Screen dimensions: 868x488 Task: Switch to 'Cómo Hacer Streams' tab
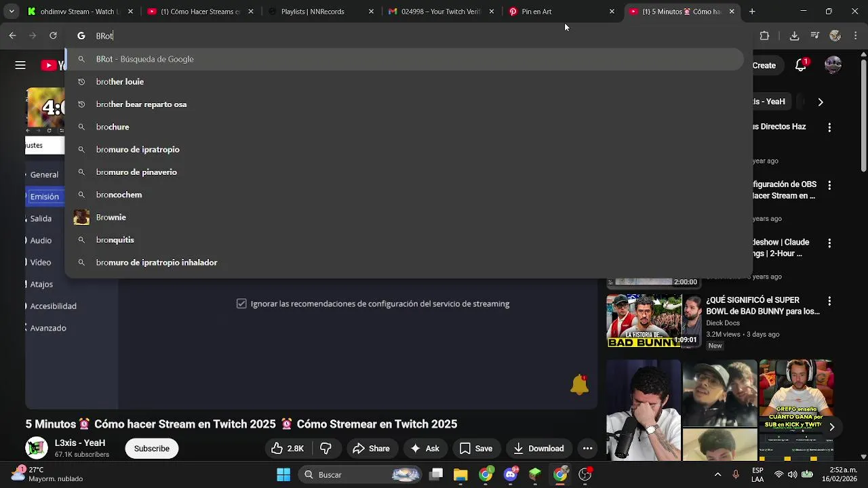point(199,12)
